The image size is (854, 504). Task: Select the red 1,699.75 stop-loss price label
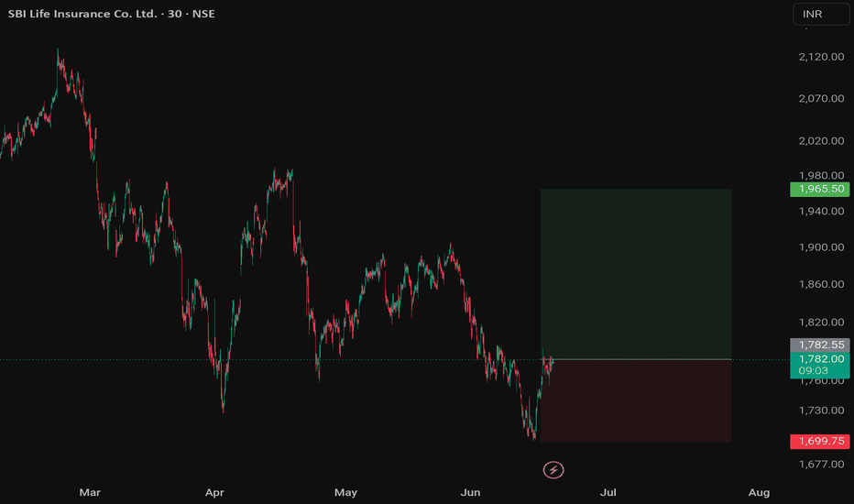point(820,442)
